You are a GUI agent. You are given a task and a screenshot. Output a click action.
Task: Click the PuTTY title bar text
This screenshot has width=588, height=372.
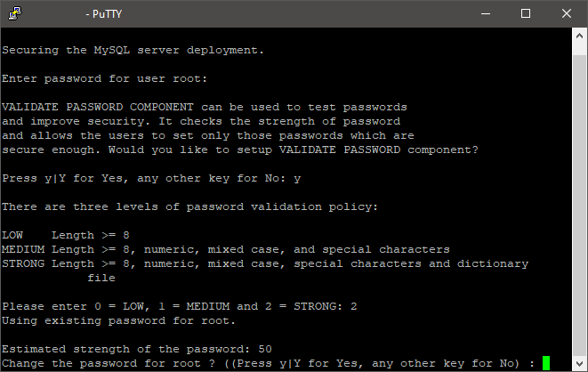tap(109, 13)
